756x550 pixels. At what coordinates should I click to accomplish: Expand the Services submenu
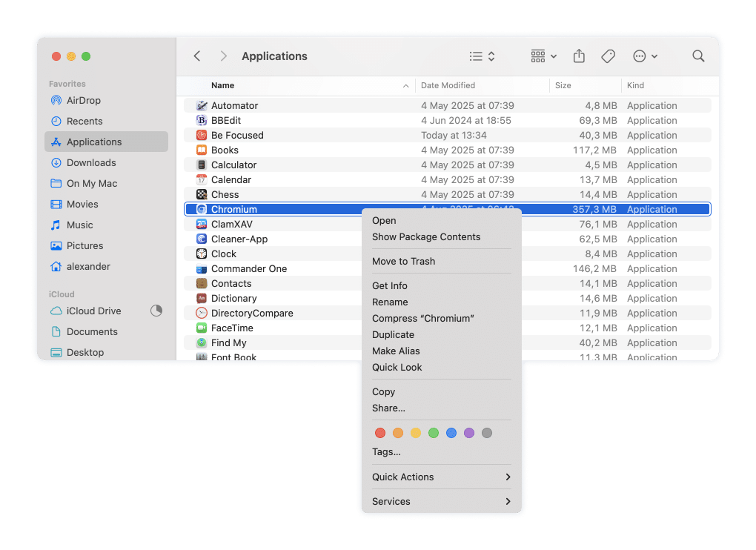pyautogui.click(x=441, y=501)
